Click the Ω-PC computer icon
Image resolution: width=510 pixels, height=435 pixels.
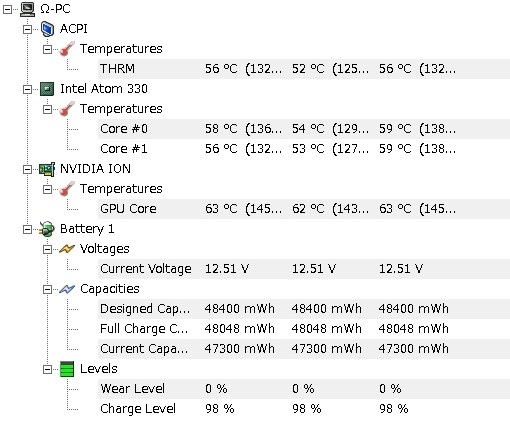[x=27, y=9]
